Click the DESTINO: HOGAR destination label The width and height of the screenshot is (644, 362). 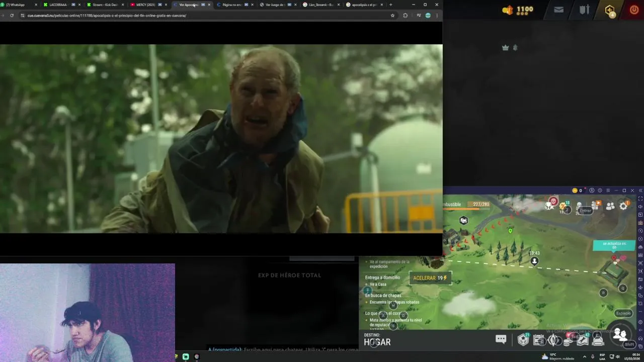click(x=377, y=339)
